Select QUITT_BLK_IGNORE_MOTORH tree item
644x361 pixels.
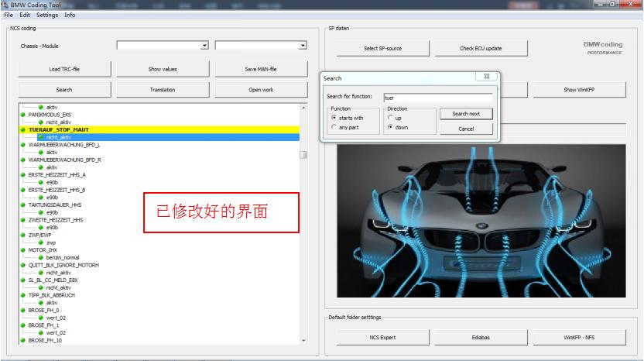(x=63, y=265)
